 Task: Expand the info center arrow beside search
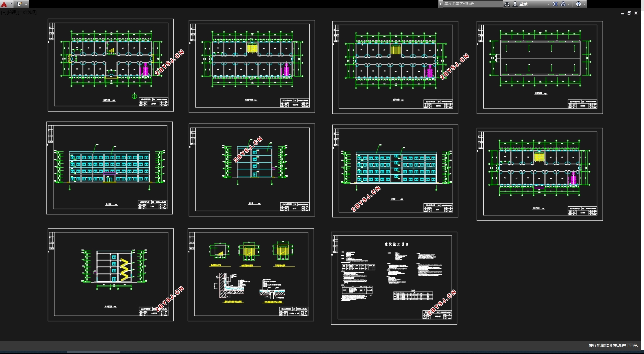click(x=441, y=4)
